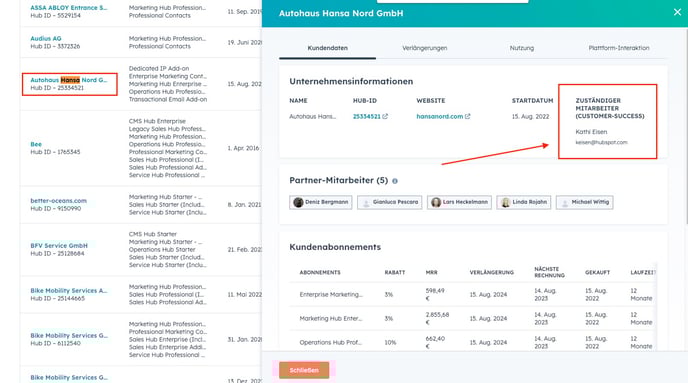This screenshot has height=383, width=688.
Task: Click CMS Hub Enterprise in Bee row
Action: point(157,121)
